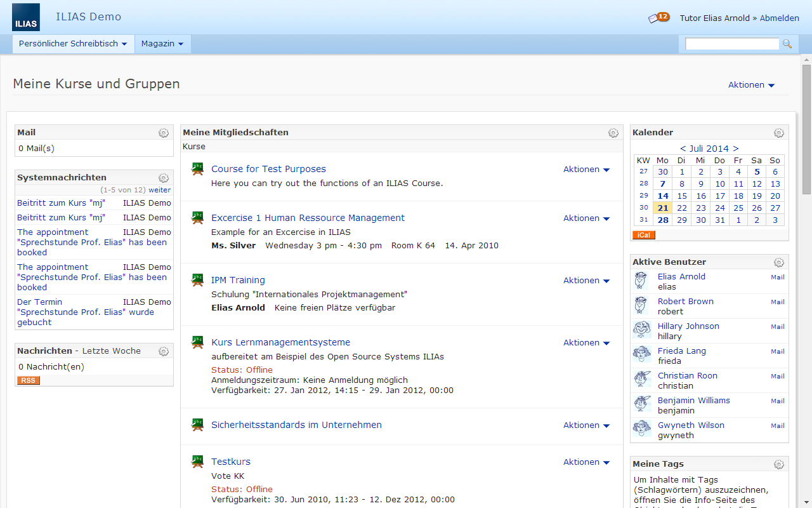Image resolution: width=812 pixels, height=508 pixels.
Task: Open settings gear of Meine Mitgliedschaften
Action: click(613, 133)
